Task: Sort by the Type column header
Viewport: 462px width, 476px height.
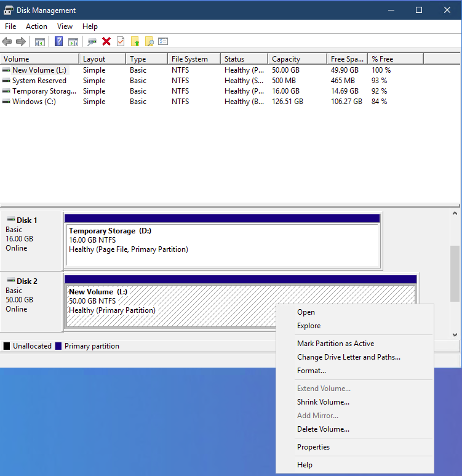Action: pyautogui.click(x=147, y=59)
